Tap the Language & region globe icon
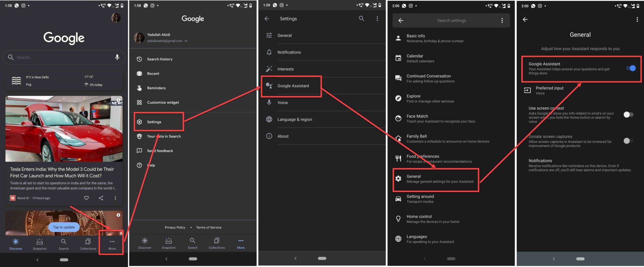This screenshot has height=267, width=644. tap(269, 119)
